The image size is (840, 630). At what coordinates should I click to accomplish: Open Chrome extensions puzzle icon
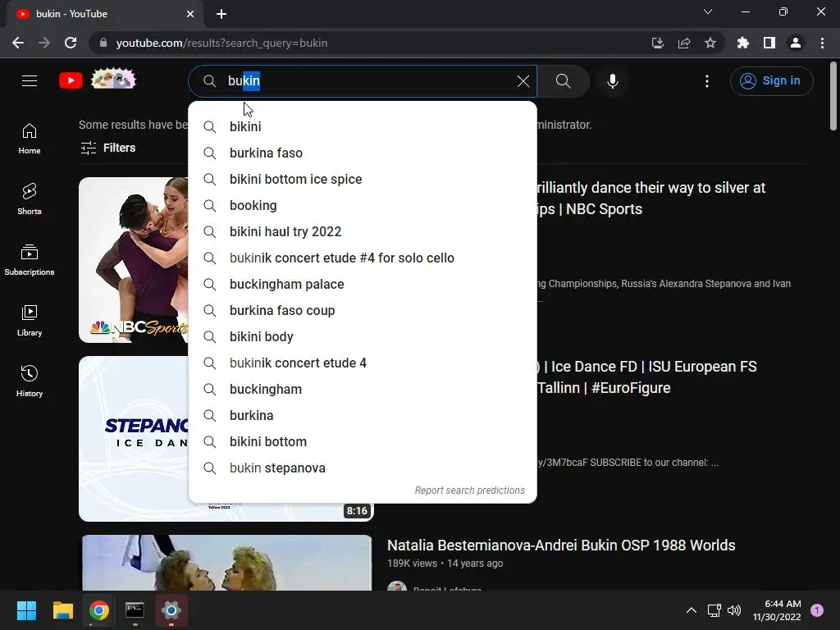point(743,43)
